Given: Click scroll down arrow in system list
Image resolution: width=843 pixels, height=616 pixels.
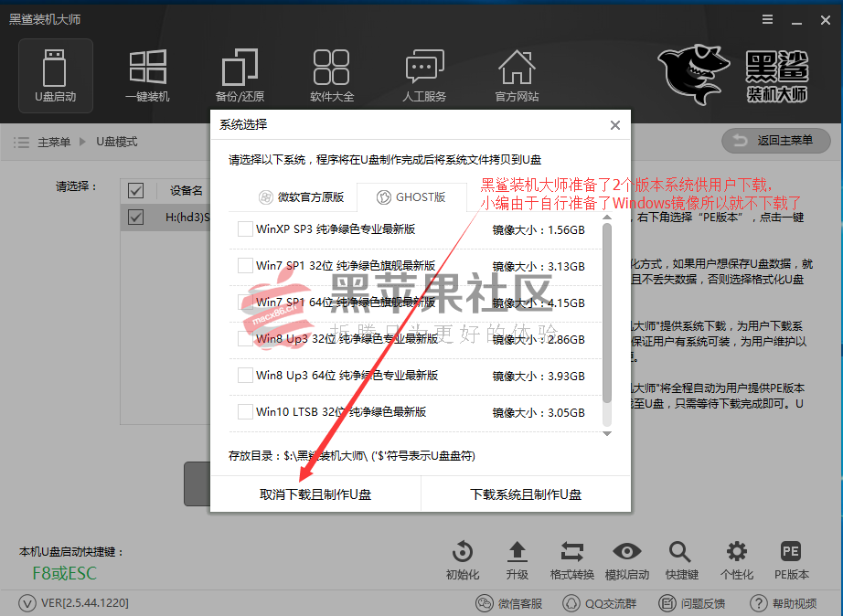Looking at the screenshot, I should click(607, 433).
